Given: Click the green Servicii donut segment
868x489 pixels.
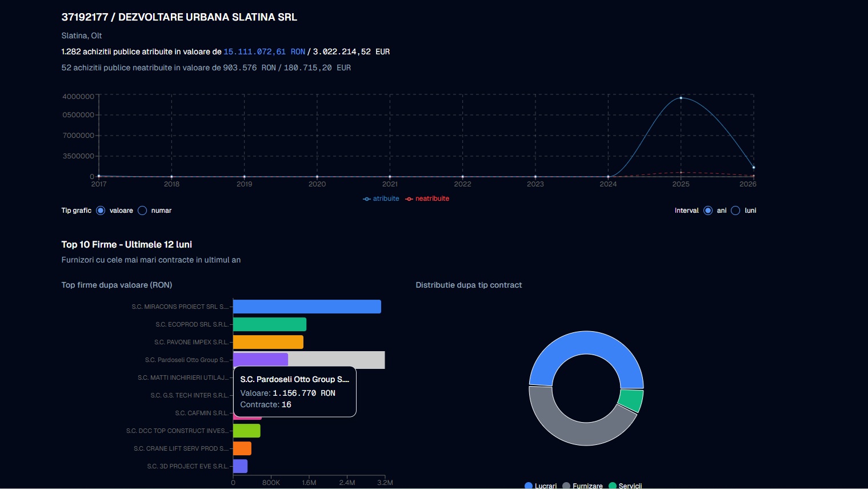Looking at the screenshot, I should click(x=631, y=400).
